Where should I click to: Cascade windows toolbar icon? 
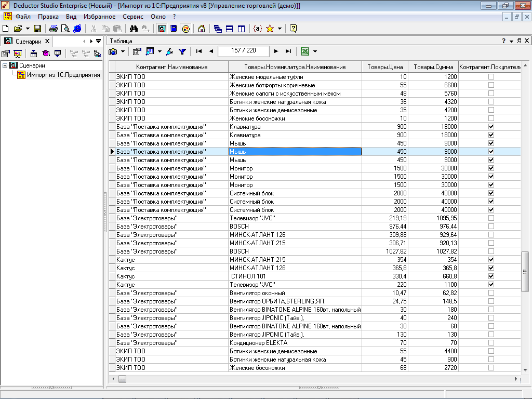tap(218, 29)
